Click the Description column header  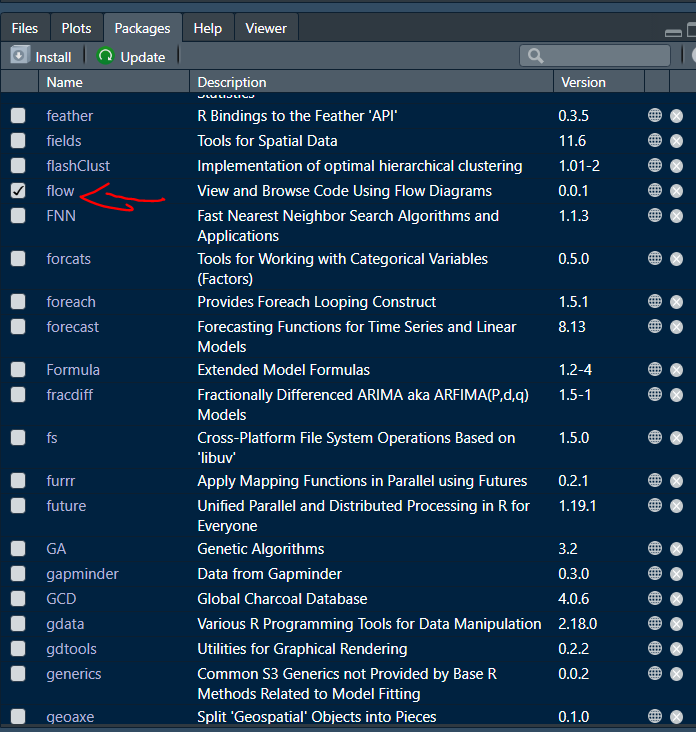tap(371, 82)
